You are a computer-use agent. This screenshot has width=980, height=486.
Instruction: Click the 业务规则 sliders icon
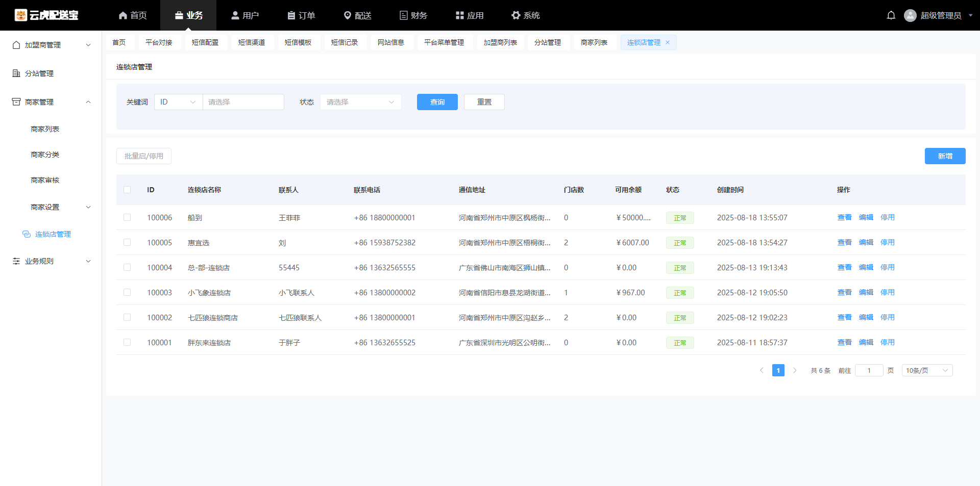coord(16,261)
